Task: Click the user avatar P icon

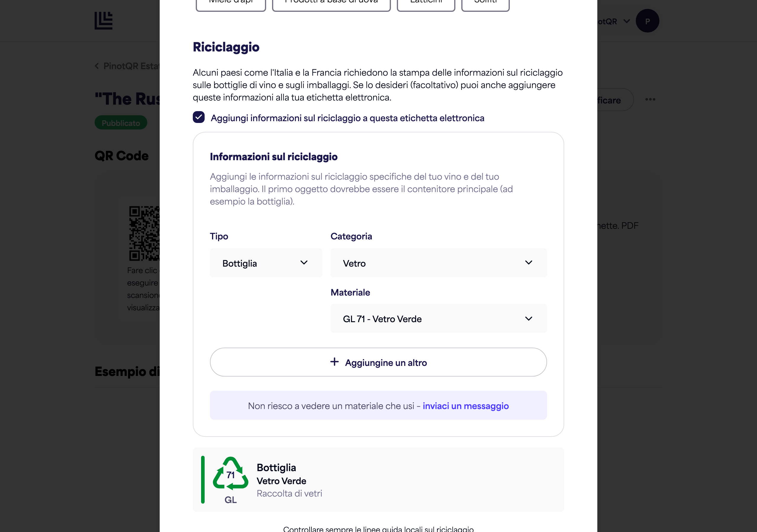Action: (x=647, y=21)
